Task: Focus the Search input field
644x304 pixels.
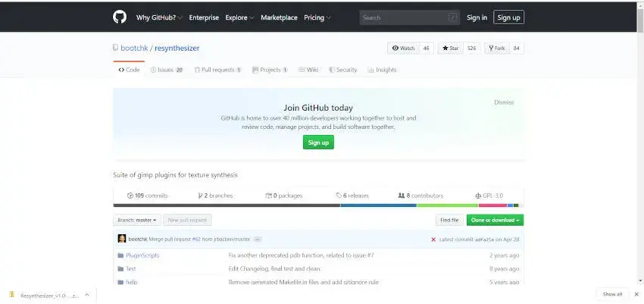Action: tap(409, 17)
